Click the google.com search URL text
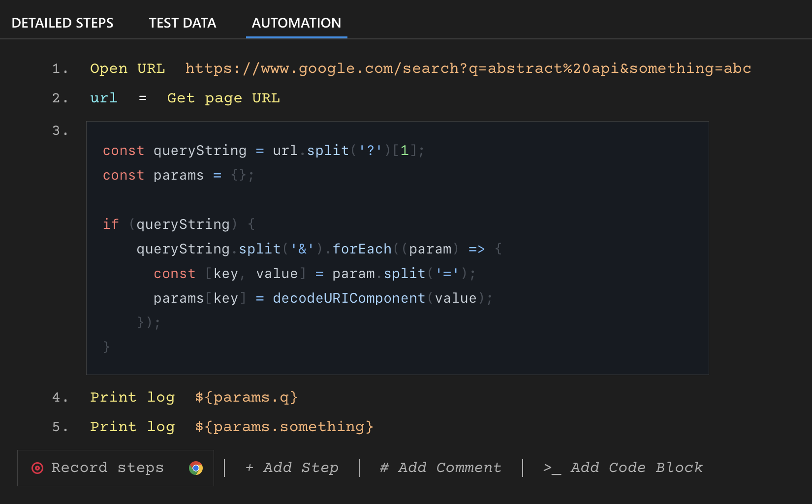The image size is (812, 504). coord(468,68)
